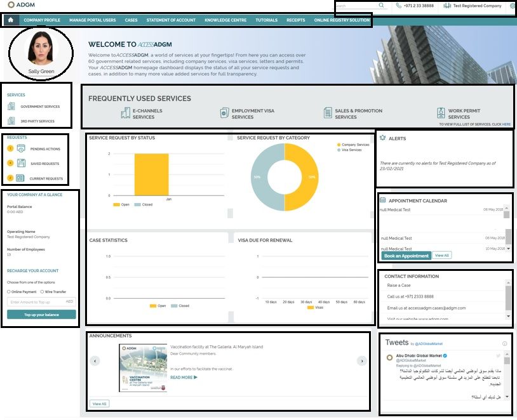Open E-Channels Services icon
Image resolution: width=517 pixels, height=420 pixels.
tap(125, 113)
